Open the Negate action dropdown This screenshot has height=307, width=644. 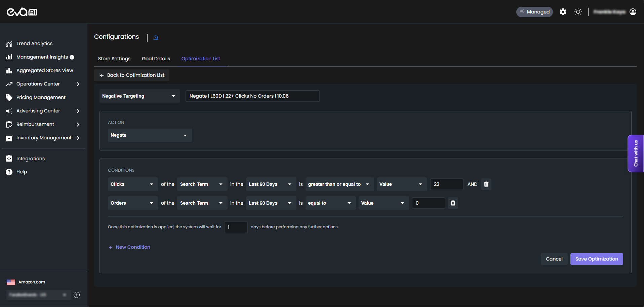(x=150, y=135)
